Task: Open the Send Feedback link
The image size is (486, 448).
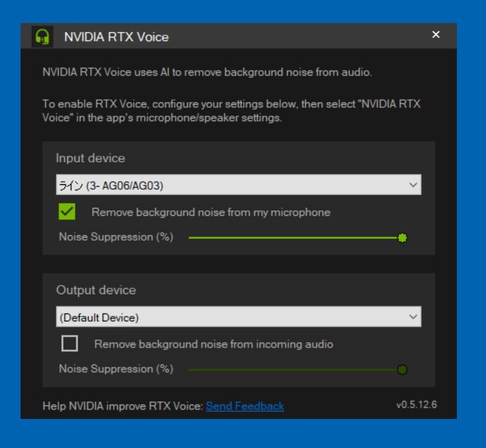Action: click(x=245, y=406)
